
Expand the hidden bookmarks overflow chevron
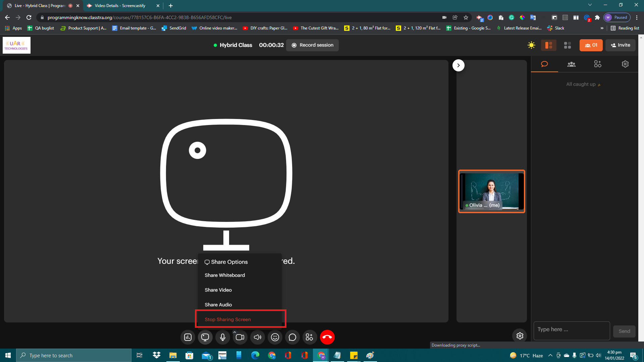pos(602,28)
